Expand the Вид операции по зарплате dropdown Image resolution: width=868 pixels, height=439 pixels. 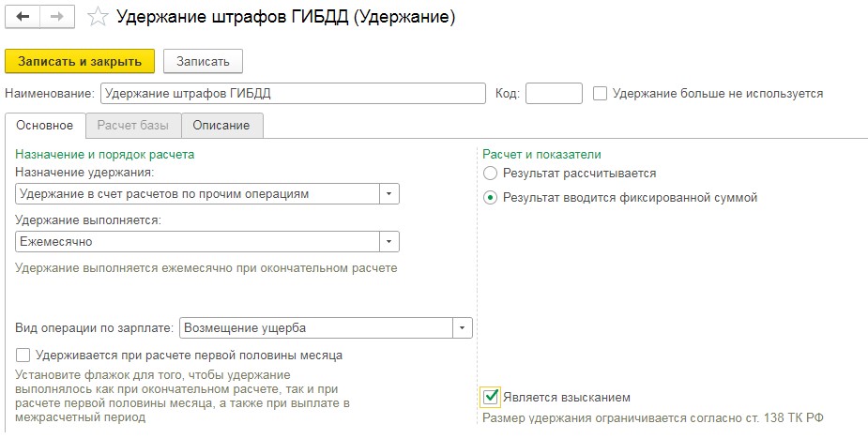[462, 327]
